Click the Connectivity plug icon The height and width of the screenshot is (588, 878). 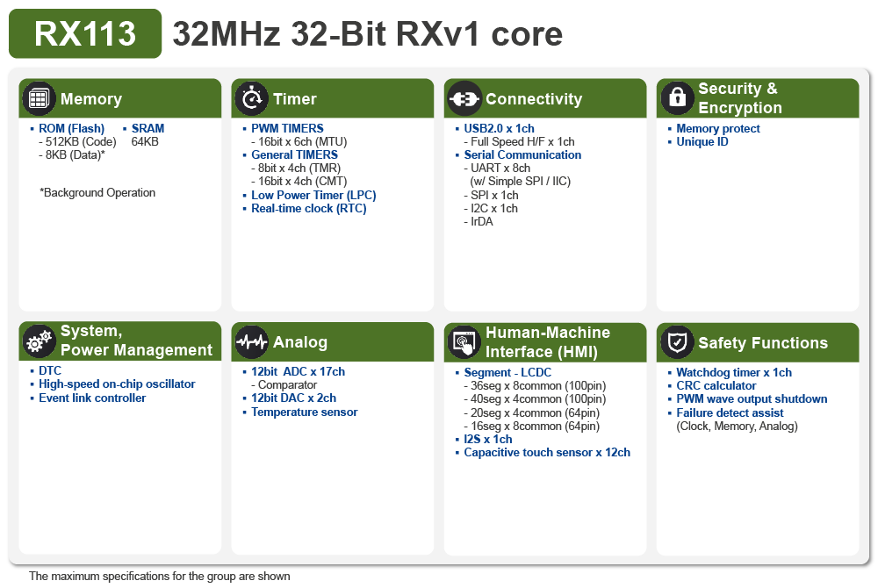click(x=464, y=98)
